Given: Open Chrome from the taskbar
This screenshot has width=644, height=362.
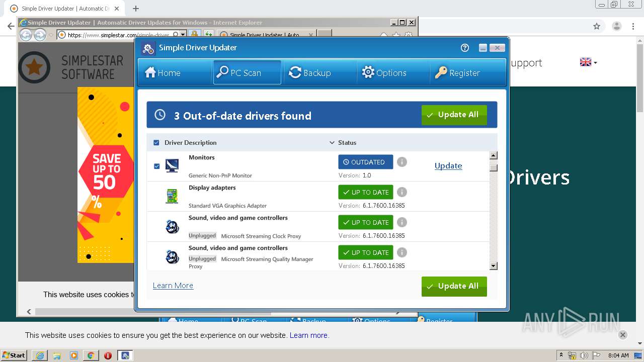Looking at the screenshot, I should [x=91, y=355].
